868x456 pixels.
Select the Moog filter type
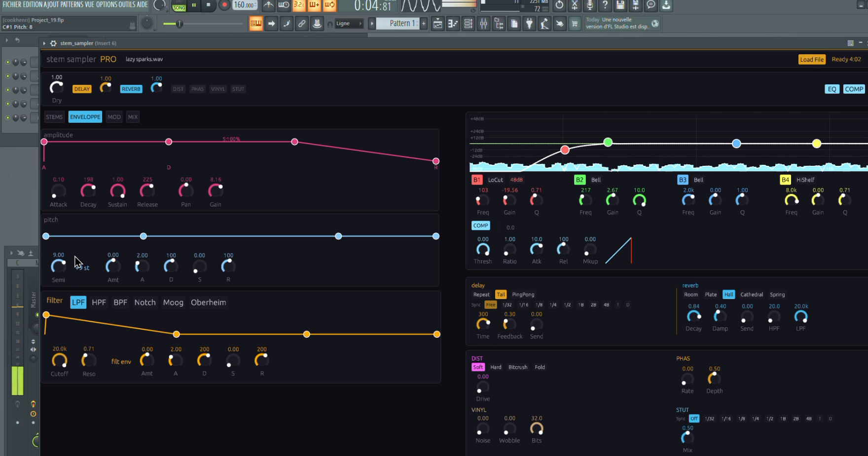pyautogui.click(x=173, y=303)
